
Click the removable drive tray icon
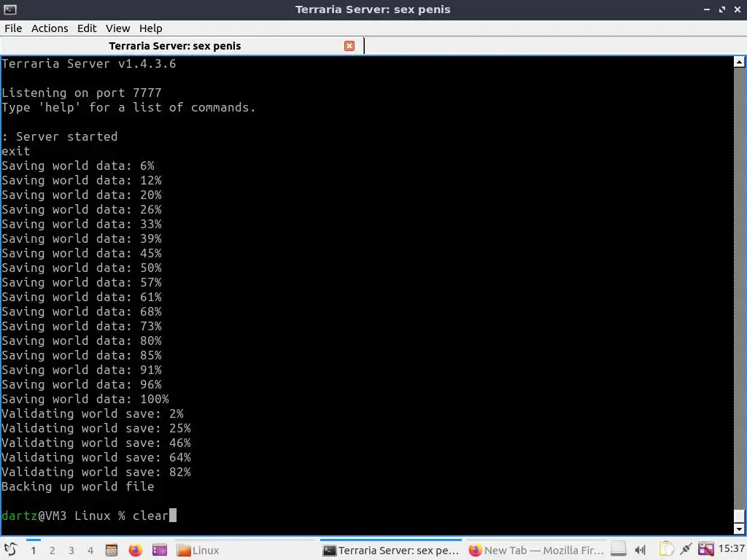coord(619,550)
